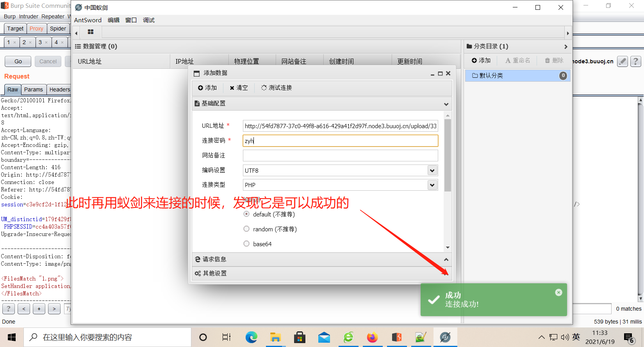Click the dialog form scrollbar thumb
This screenshot has height=347, width=644.
[448, 155]
